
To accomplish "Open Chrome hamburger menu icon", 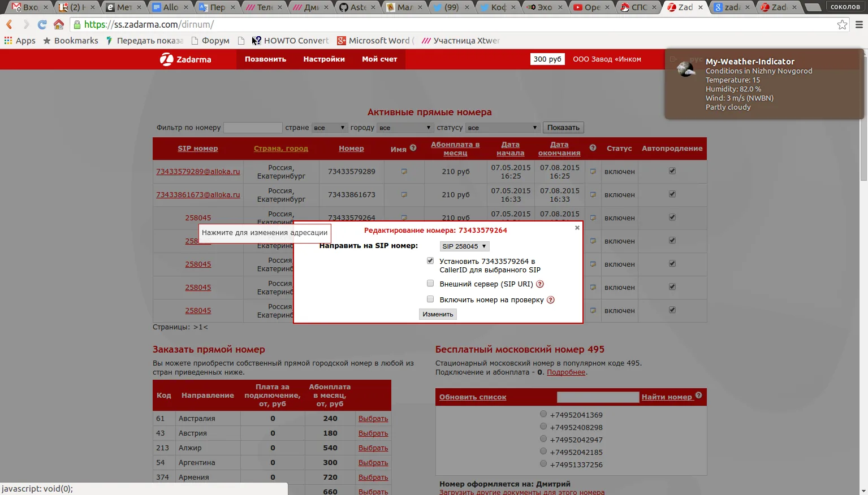I will 859,24.
